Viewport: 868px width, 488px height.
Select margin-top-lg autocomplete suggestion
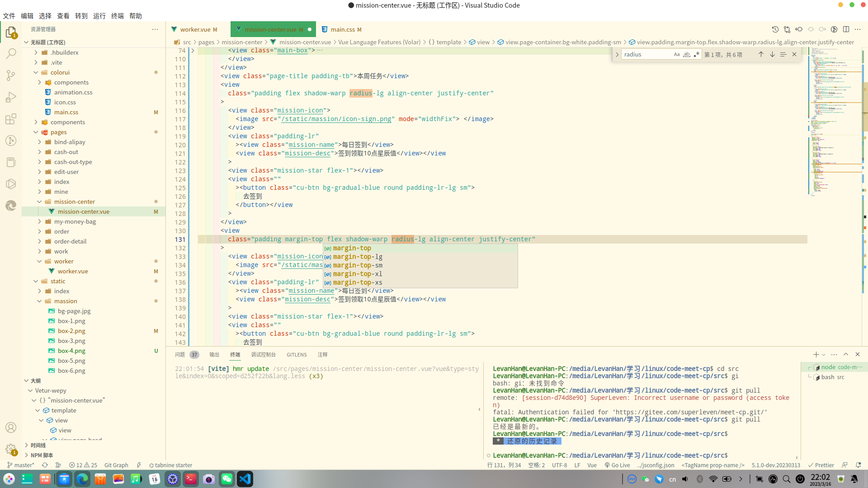click(x=357, y=257)
